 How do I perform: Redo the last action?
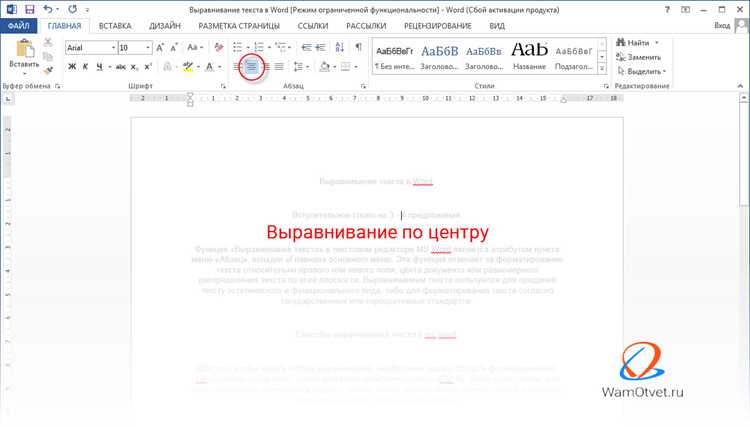[x=72, y=9]
